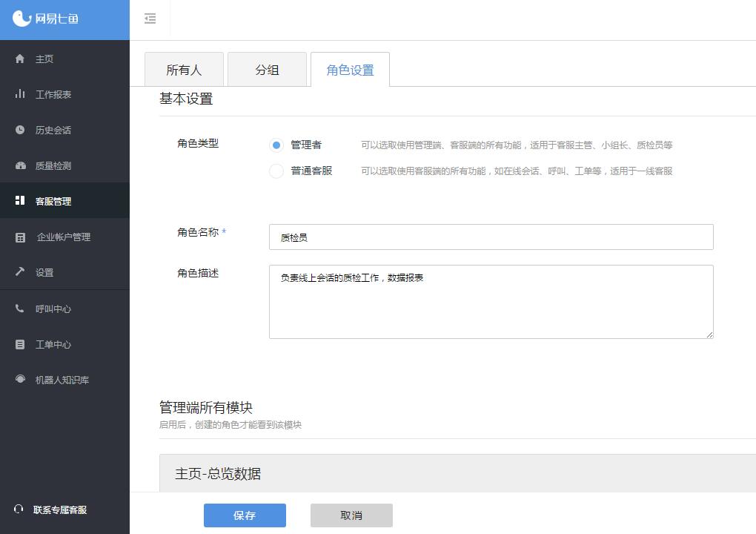The width and height of the screenshot is (756, 534).
Task: Click the wrench icon for 设置
Action: [20, 271]
